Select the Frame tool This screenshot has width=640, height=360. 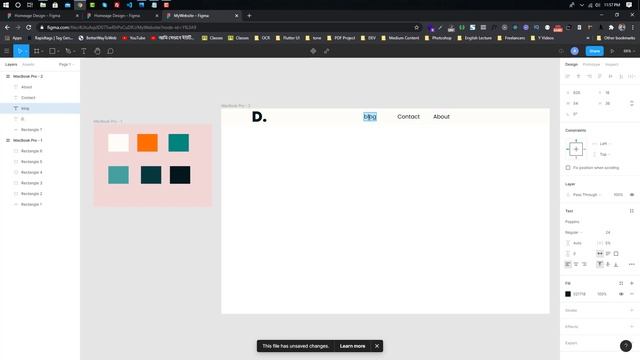pyautogui.click(x=37, y=51)
